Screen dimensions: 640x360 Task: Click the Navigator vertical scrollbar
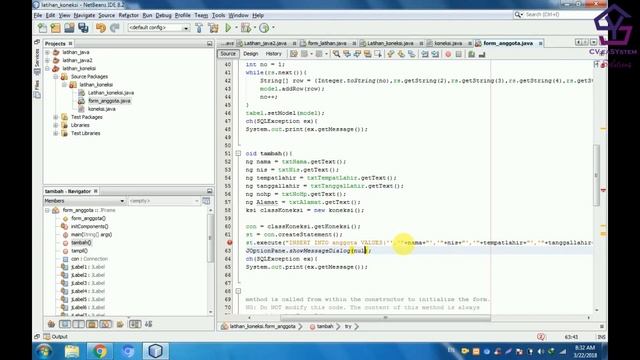click(x=211, y=239)
